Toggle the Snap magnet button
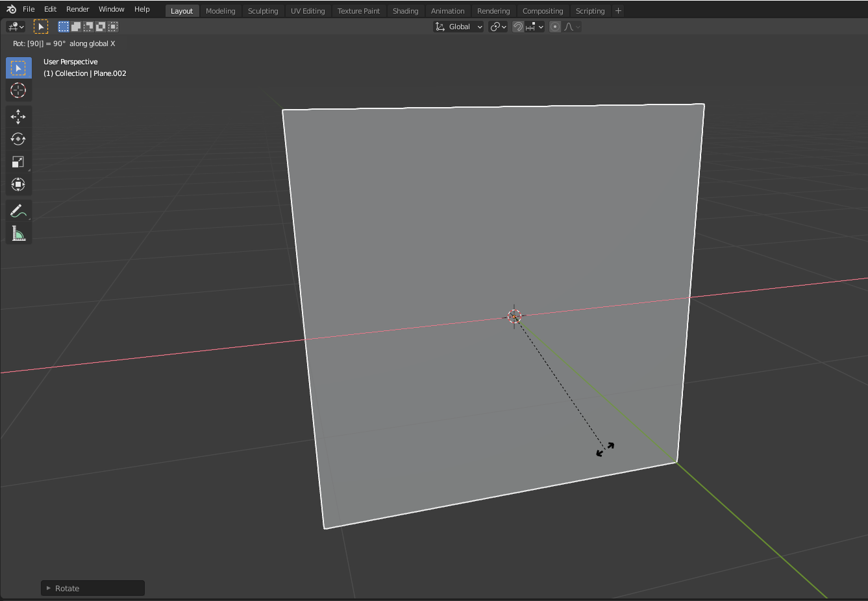 [x=518, y=27]
